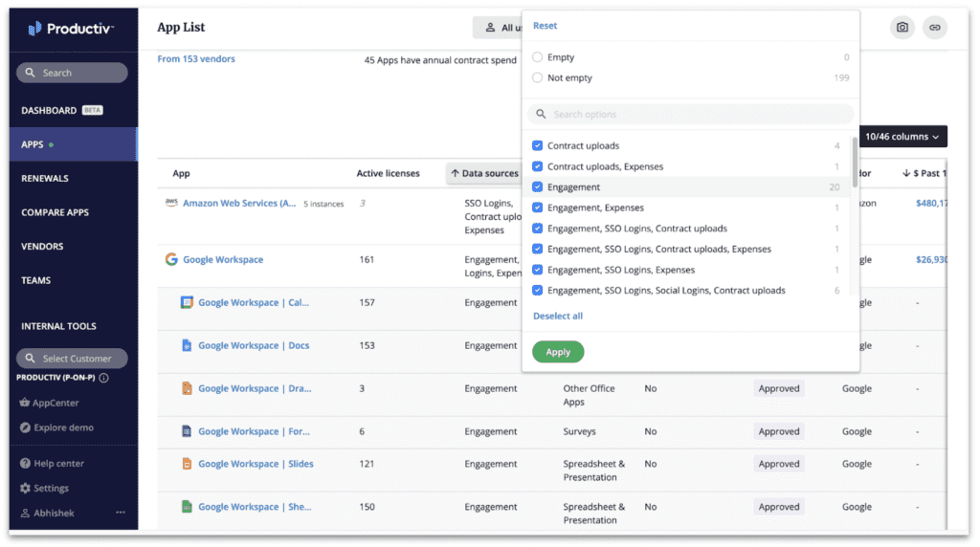The width and height of the screenshot is (980, 547).
Task: Uncheck Engagement, SSO Logins, Expenses checkbox
Action: 537,270
